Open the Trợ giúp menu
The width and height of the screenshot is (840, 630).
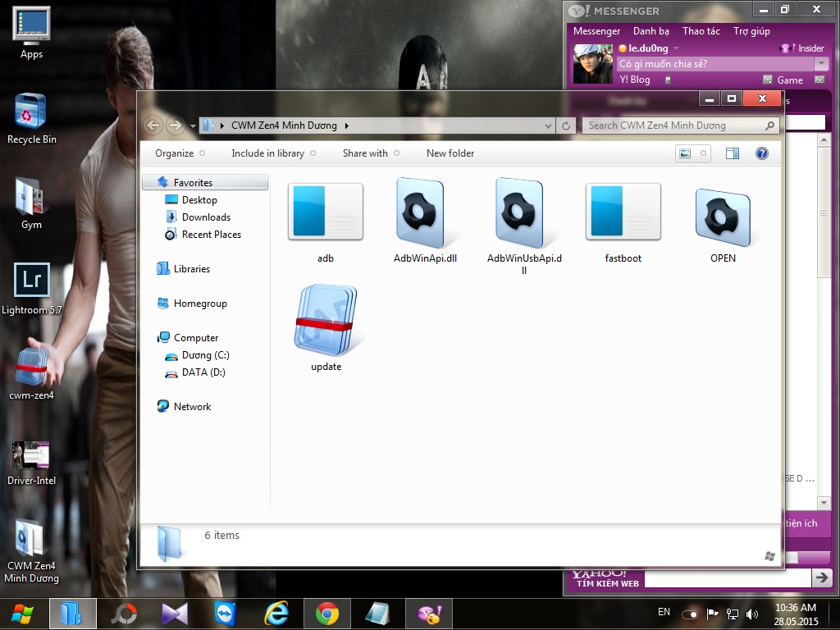(751, 31)
